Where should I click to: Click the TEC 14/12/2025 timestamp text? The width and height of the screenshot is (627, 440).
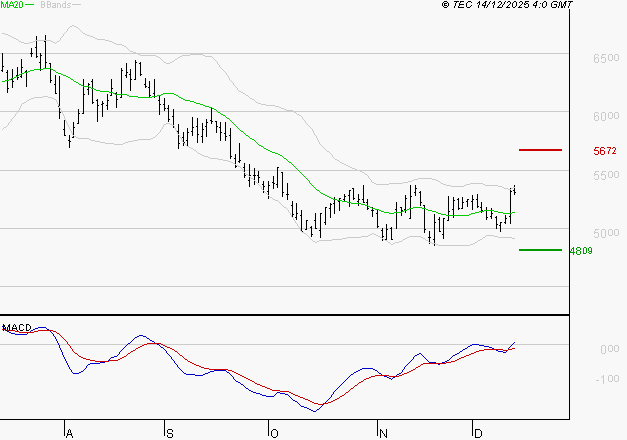pos(507,5)
